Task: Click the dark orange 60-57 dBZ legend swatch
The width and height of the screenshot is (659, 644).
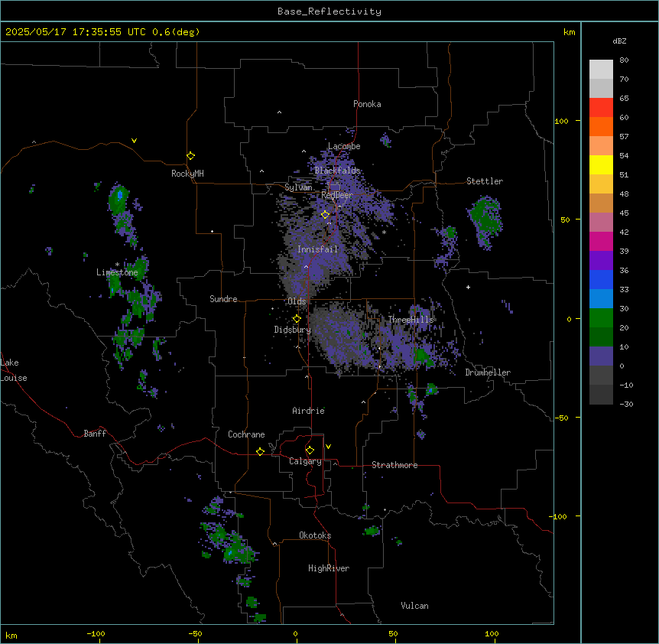Action: [601, 126]
